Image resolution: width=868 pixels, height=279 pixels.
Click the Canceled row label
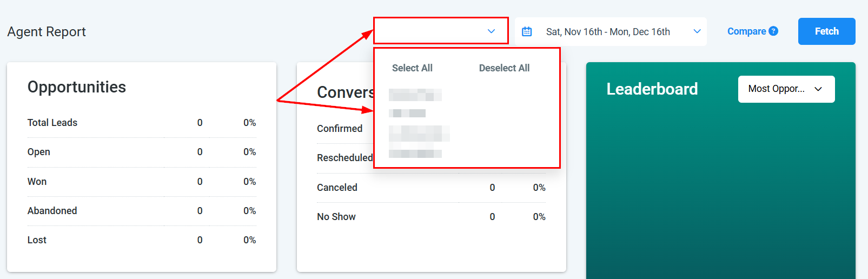tap(337, 188)
